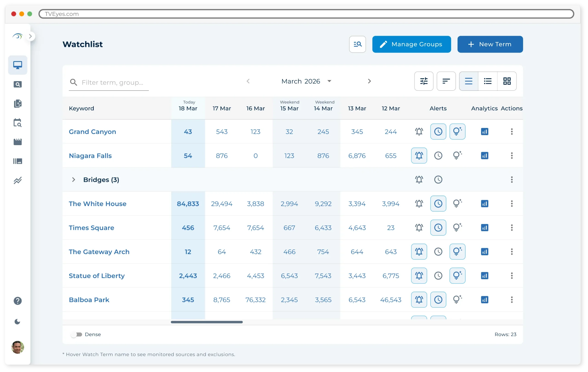Open filter settings sliders icon

[x=424, y=81]
